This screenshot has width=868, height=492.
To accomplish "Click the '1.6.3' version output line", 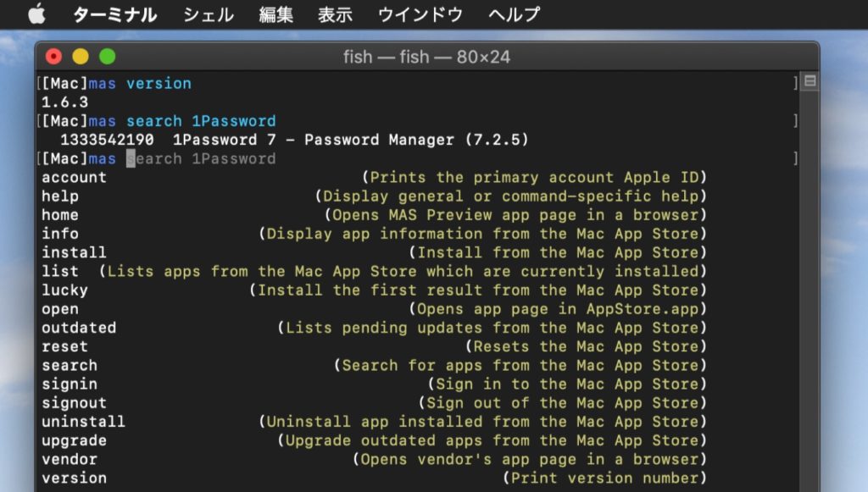I will [x=64, y=102].
